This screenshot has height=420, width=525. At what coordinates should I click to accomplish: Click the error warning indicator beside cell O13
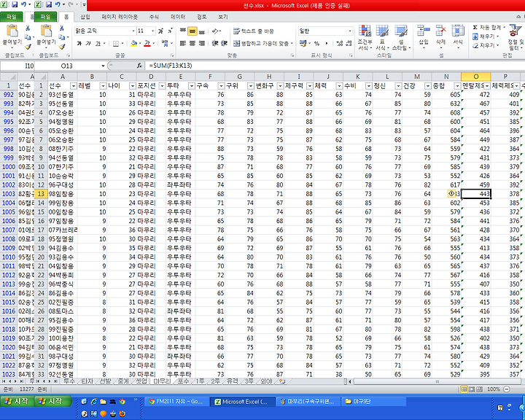coord(451,193)
